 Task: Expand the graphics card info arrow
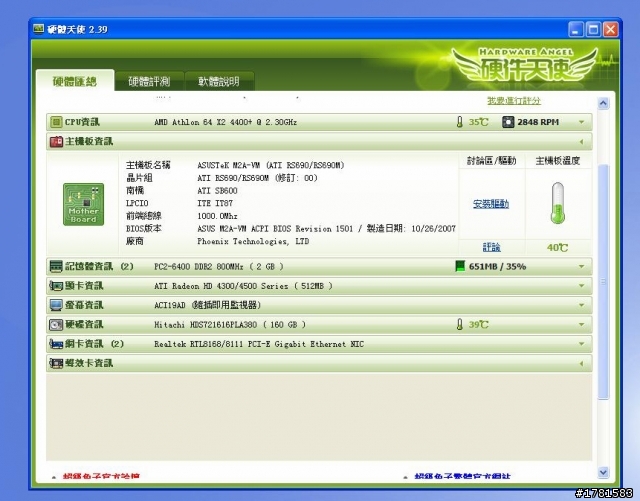(581, 286)
